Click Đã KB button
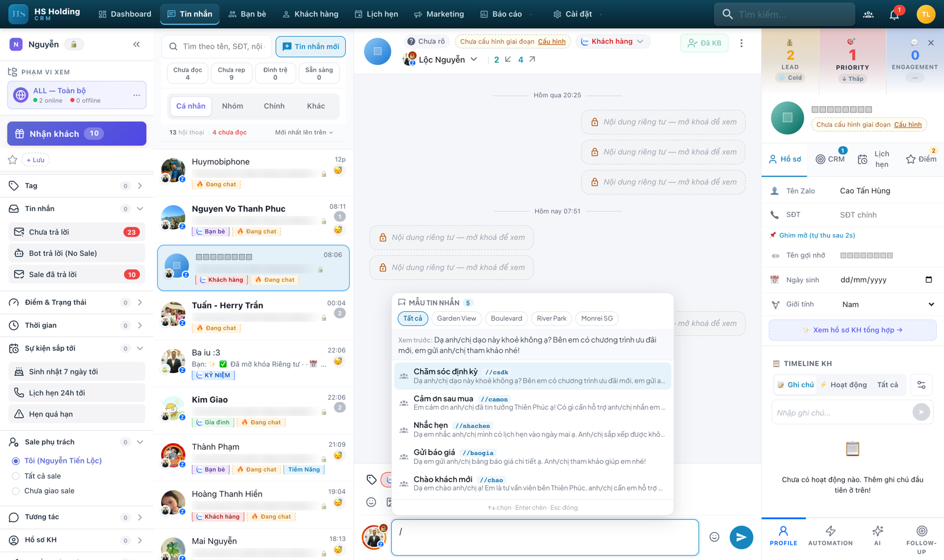 coord(704,43)
